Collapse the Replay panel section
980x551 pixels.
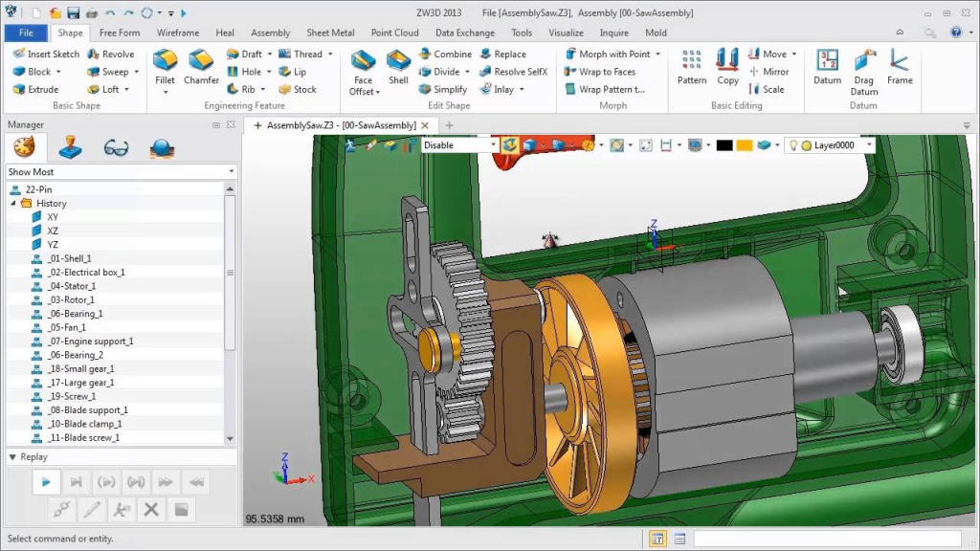click(12, 457)
